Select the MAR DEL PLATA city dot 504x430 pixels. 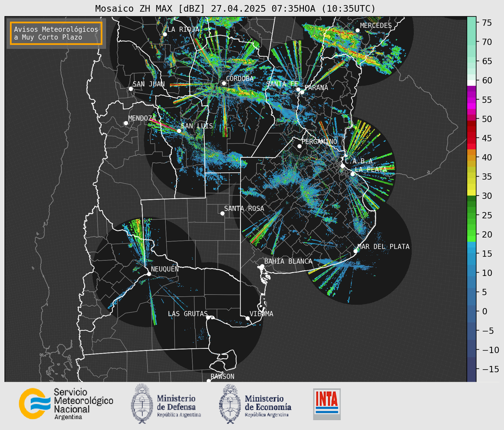click(356, 251)
